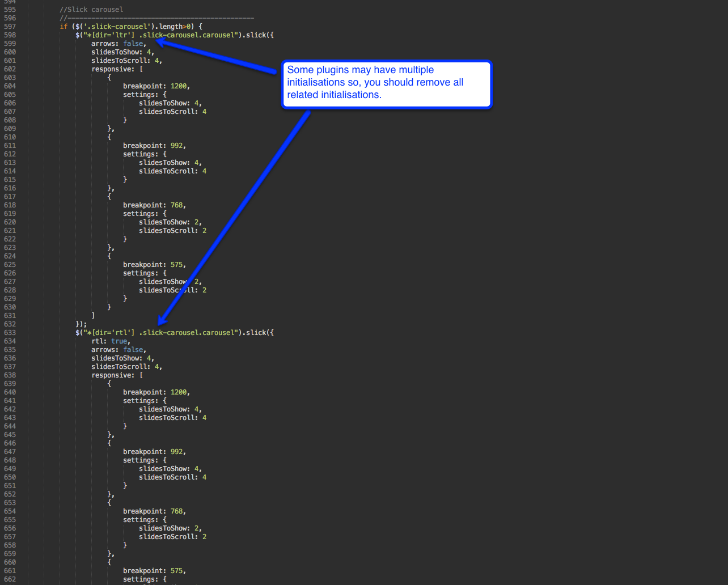
Task: Place cursor on "rtl: true" property
Action: 111,341
